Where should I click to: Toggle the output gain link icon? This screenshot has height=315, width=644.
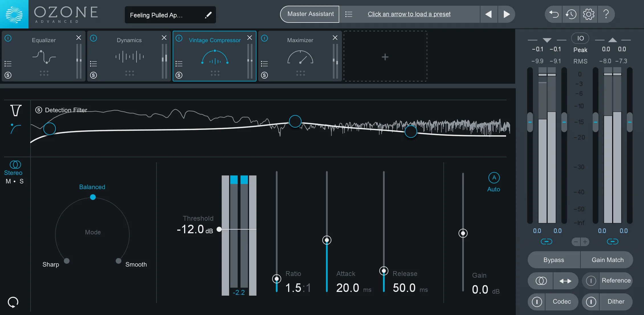pos(612,242)
